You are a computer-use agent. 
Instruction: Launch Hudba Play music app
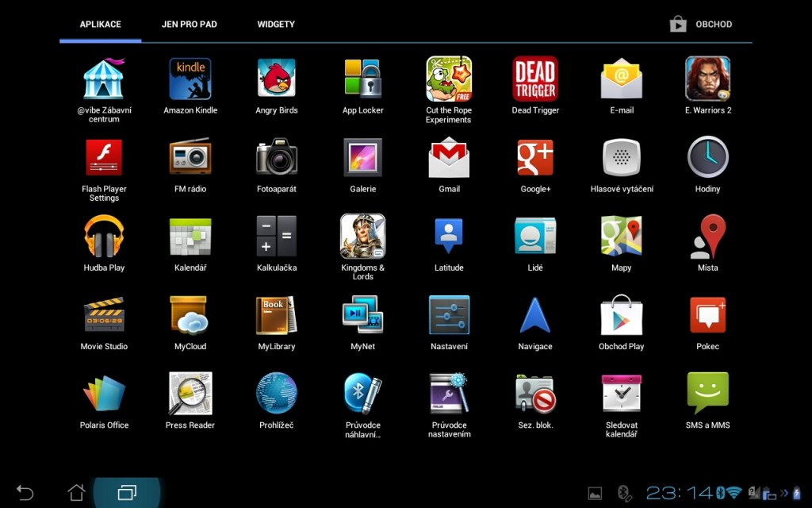[x=104, y=237]
